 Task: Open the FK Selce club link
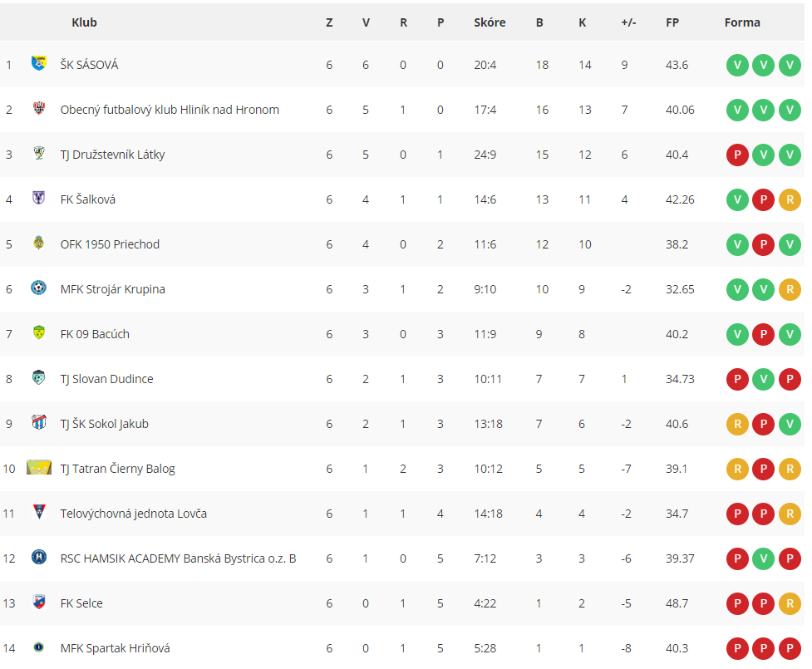pyautogui.click(x=81, y=603)
